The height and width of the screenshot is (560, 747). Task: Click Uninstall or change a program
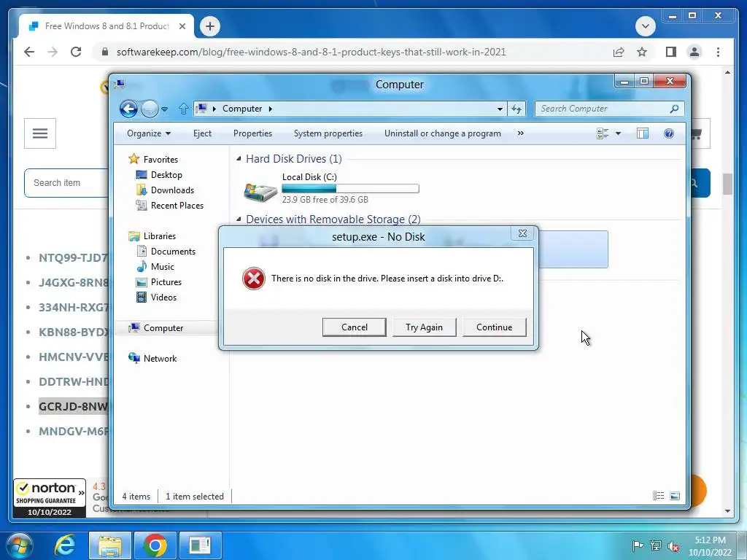(x=443, y=133)
